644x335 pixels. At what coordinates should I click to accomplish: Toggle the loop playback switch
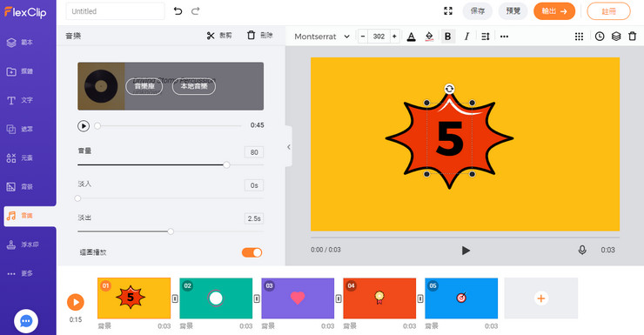coord(252,252)
